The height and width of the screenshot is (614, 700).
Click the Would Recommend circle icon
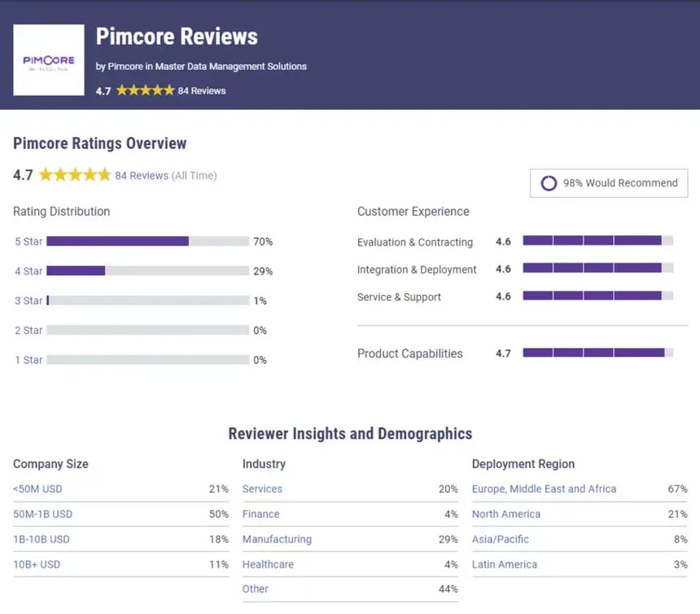pyautogui.click(x=549, y=183)
